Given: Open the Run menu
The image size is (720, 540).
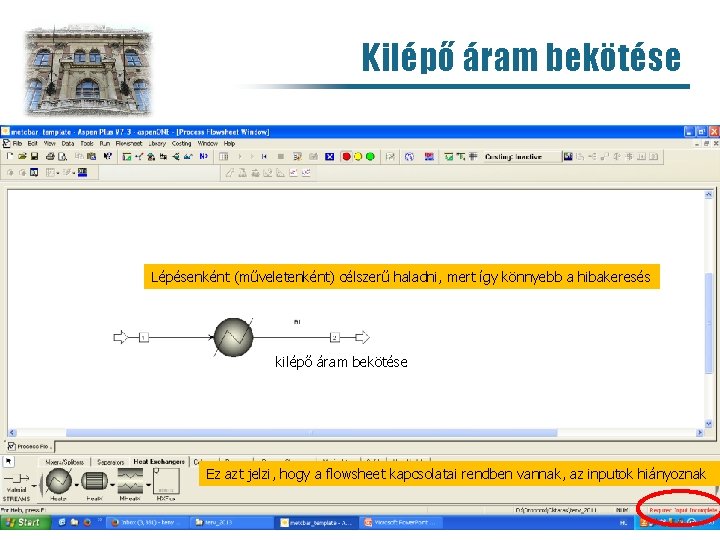Looking at the screenshot, I should click(x=105, y=144).
